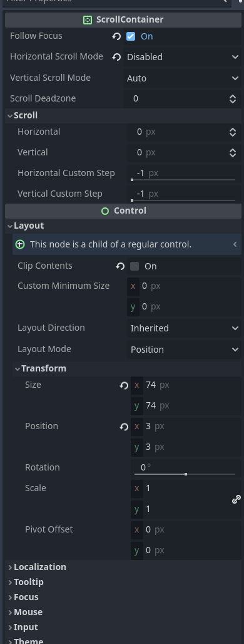The image size is (244, 644).
Task: Toggle the Scale ratio link icon
Action: [x=236, y=499]
